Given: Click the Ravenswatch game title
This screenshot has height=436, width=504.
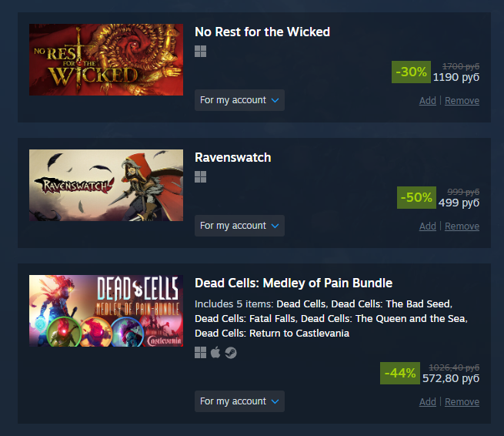Looking at the screenshot, I should click(232, 158).
